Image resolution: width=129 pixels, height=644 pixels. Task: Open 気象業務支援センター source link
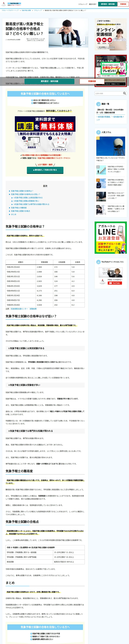pos(19,309)
